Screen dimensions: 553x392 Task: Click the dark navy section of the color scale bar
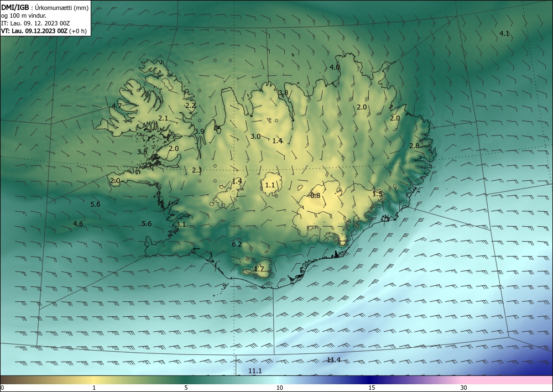click(371, 380)
